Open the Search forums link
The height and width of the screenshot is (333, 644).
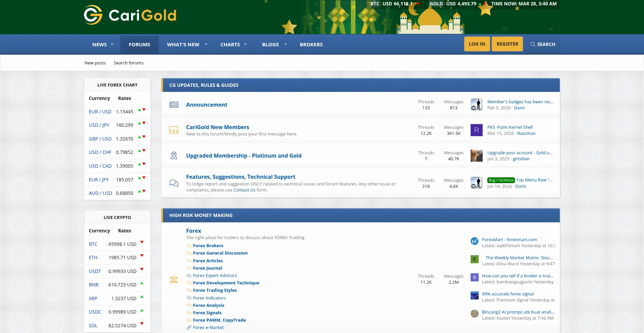tap(128, 63)
